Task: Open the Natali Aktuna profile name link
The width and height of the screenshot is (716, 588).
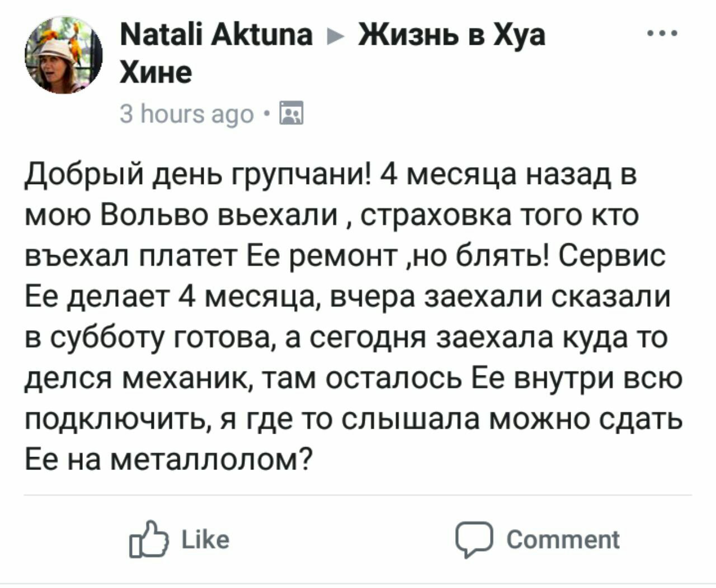Action: pyautogui.click(x=216, y=35)
